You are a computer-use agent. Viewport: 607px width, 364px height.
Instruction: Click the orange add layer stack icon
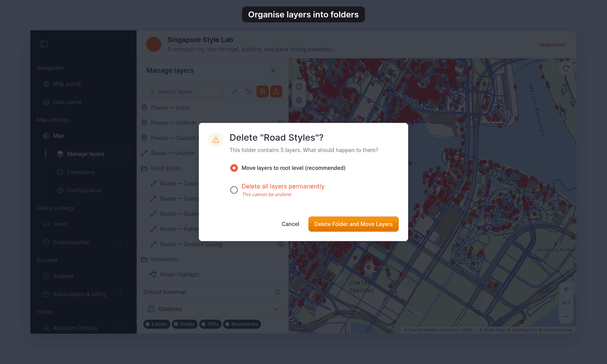tap(263, 91)
